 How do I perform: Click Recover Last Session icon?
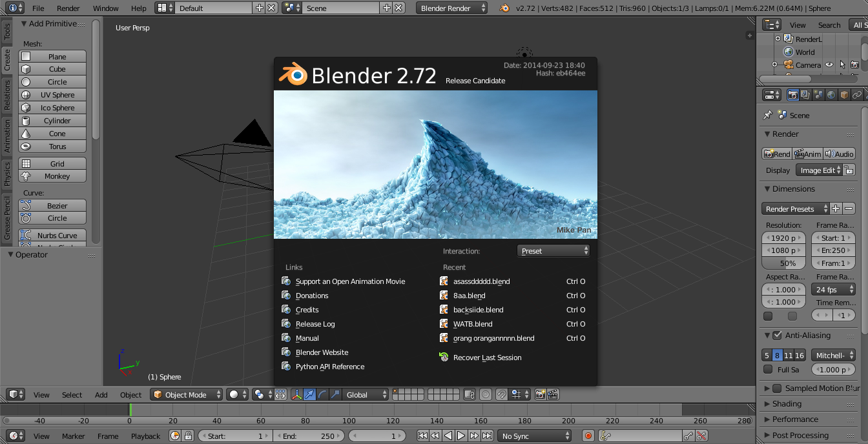[444, 357]
